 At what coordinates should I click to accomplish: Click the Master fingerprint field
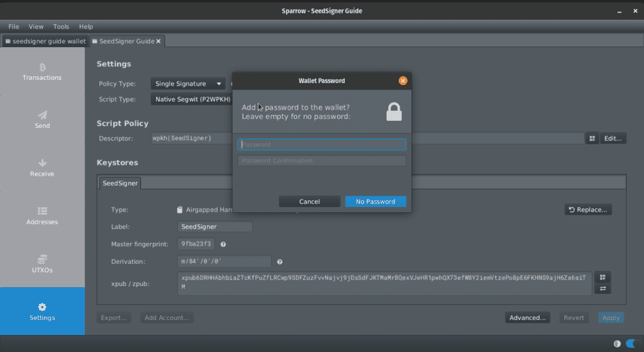coord(196,244)
